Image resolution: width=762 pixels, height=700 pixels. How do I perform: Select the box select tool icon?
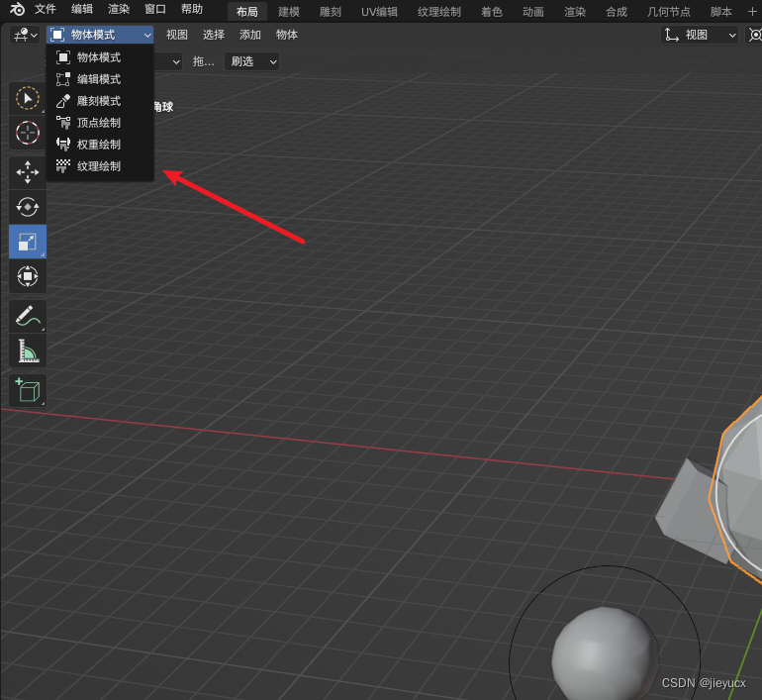click(x=28, y=99)
